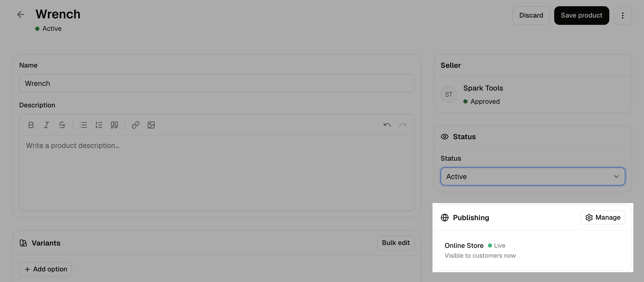Screen dimensions: 644x282
Task: Click the Visible to customers now text
Action: (x=480, y=256)
